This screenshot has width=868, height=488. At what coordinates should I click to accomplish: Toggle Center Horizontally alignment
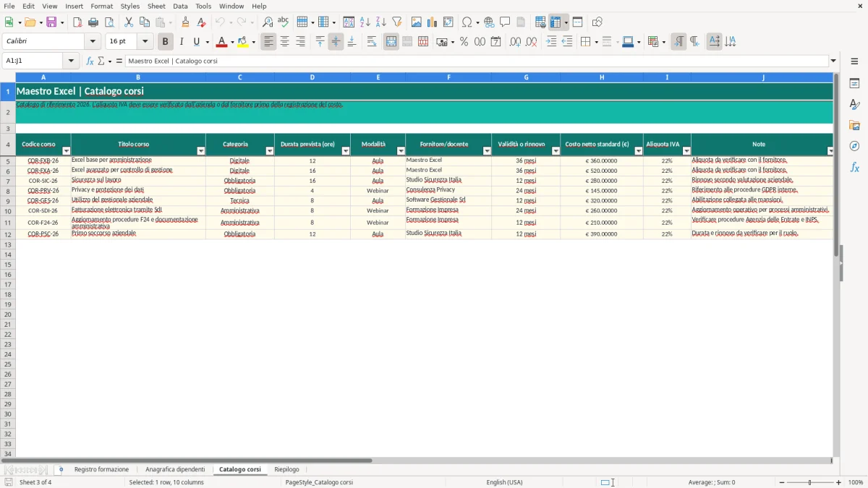click(x=285, y=42)
